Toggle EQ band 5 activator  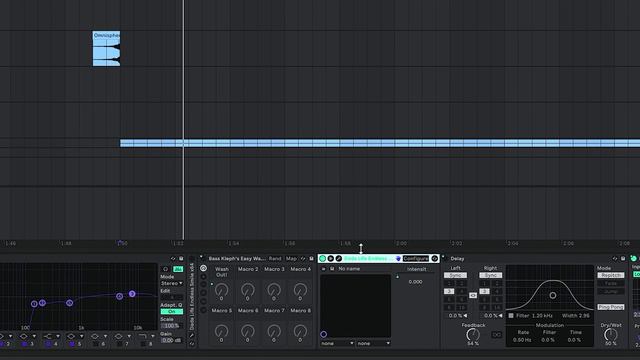(72, 344)
